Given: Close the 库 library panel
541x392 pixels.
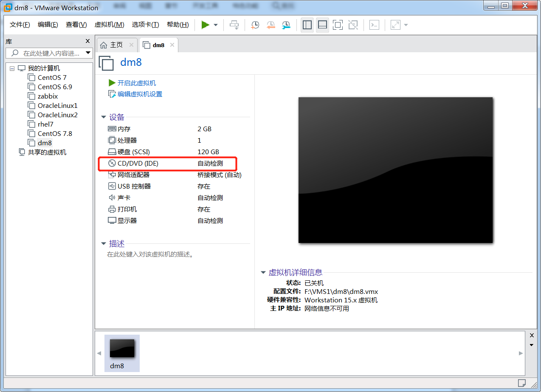Looking at the screenshot, I should coord(87,41).
